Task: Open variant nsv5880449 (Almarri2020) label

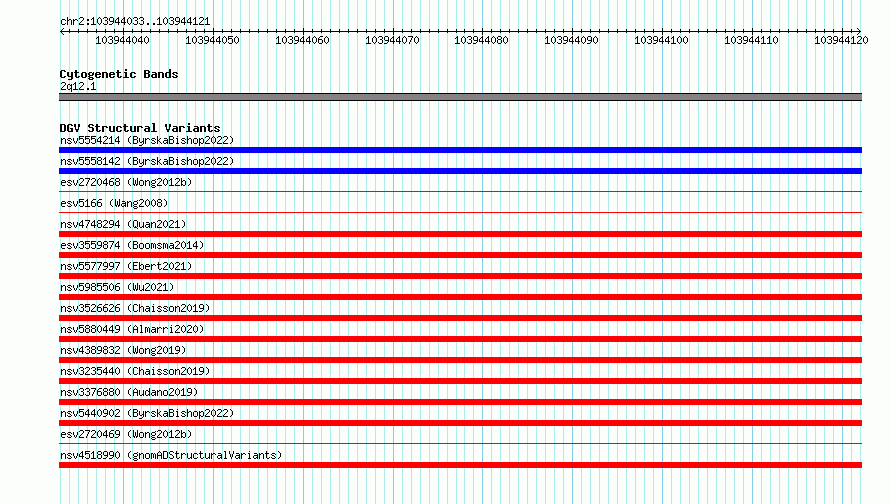Action: pyautogui.click(x=132, y=329)
